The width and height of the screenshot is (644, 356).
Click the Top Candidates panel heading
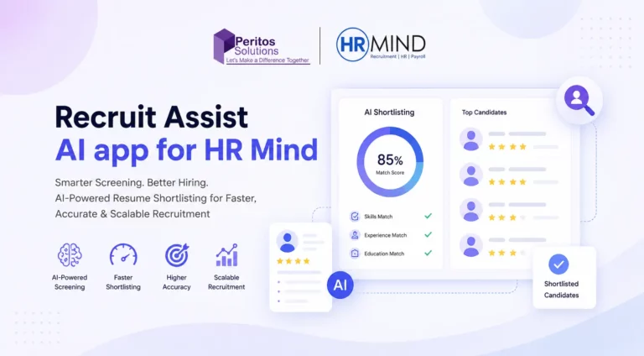484,113
